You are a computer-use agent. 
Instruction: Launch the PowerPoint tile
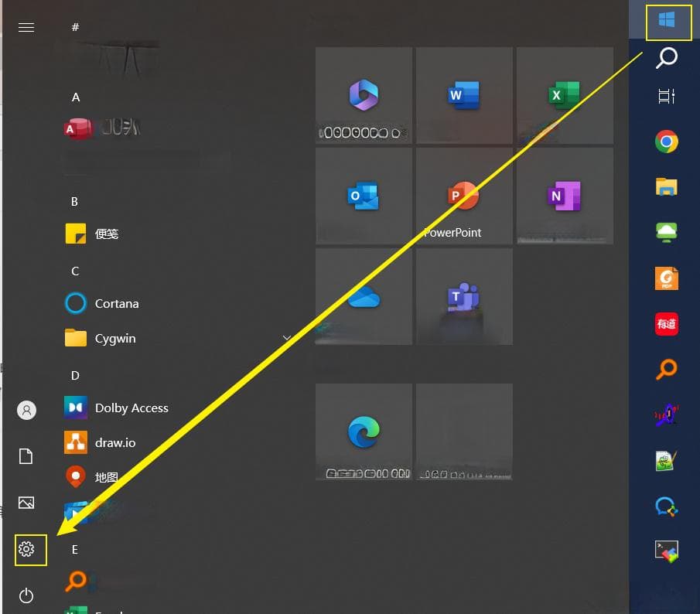click(464, 196)
